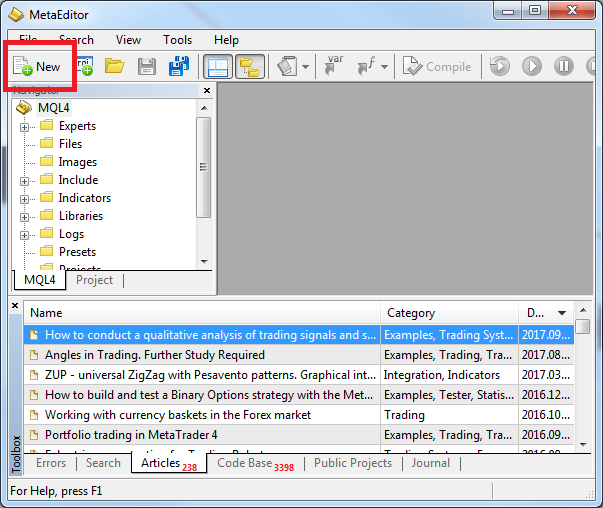603x508 pixels.
Task: Switch to the Errors tab
Action: [x=51, y=463]
